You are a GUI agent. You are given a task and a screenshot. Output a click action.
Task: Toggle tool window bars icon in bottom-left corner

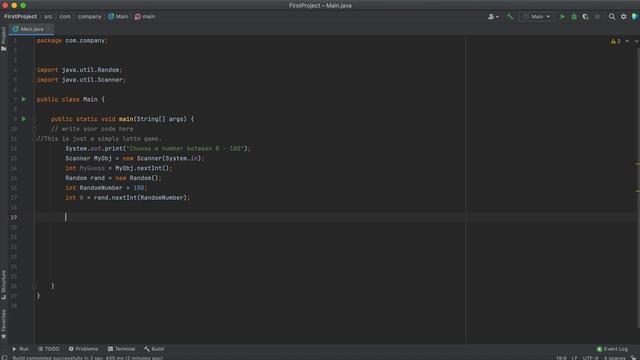tap(4, 358)
